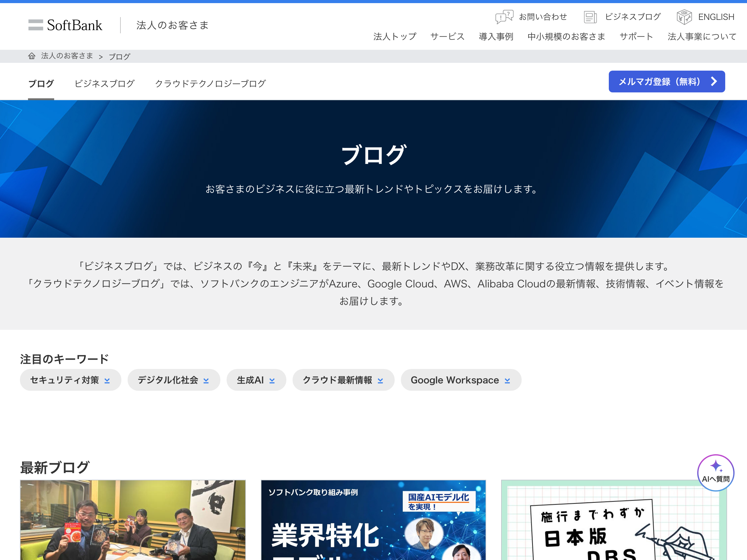
Task: Expand the デジタル化社会 keyword chip
Action: (174, 380)
